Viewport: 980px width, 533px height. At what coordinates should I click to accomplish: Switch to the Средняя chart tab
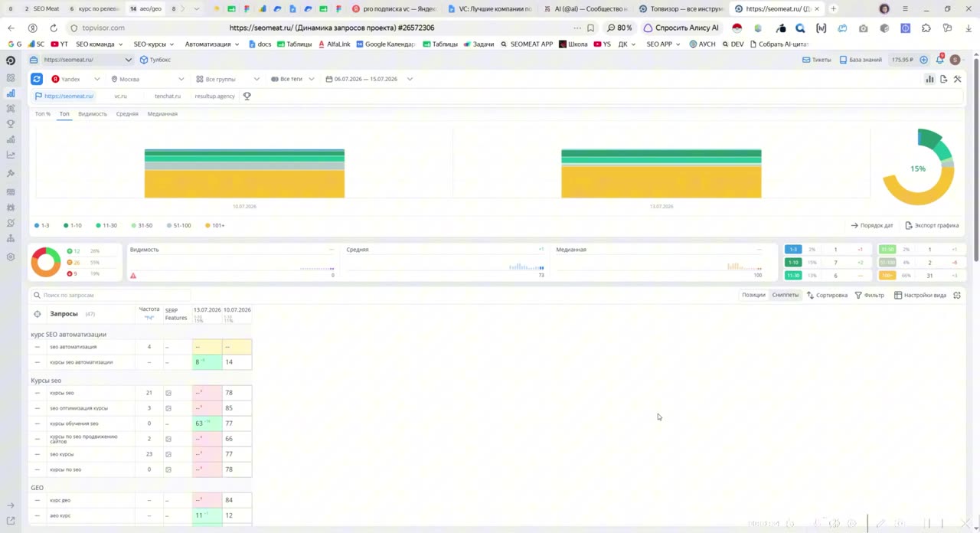tap(127, 114)
